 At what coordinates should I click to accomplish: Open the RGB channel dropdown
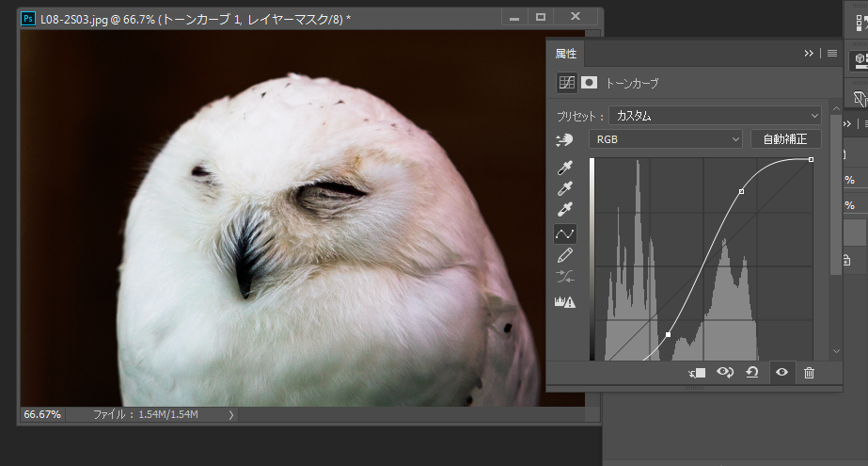tap(666, 139)
